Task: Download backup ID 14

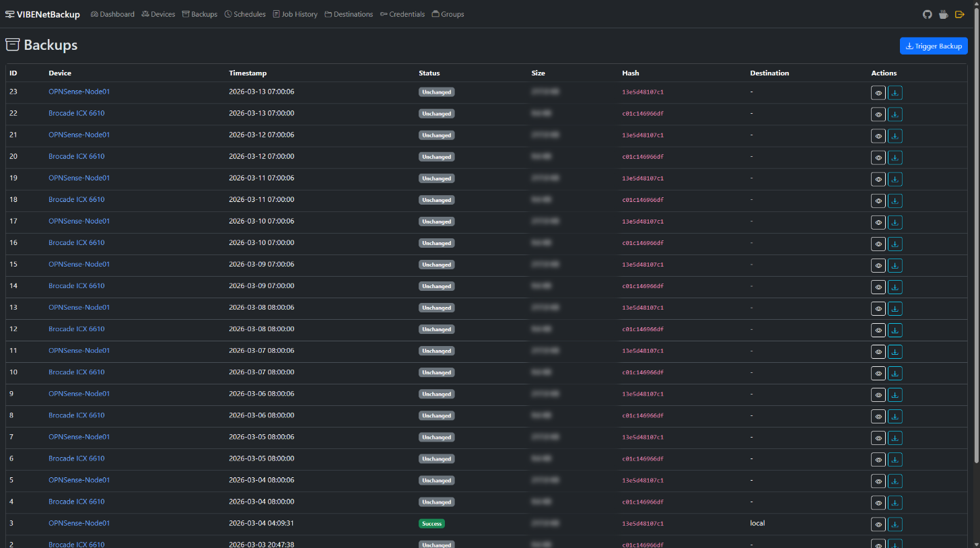Action: pyautogui.click(x=895, y=287)
